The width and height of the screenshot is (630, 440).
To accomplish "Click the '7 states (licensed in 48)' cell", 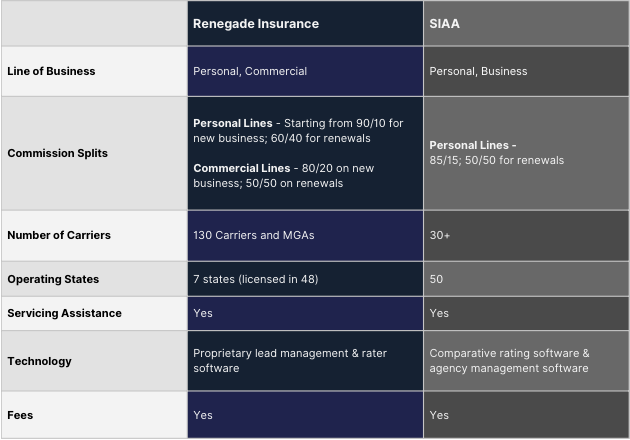I will click(255, 279).
